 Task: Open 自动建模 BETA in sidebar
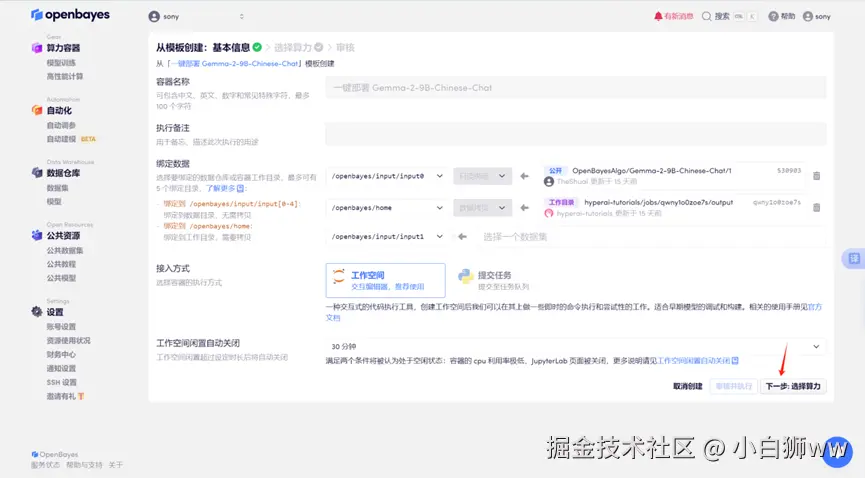71,139
